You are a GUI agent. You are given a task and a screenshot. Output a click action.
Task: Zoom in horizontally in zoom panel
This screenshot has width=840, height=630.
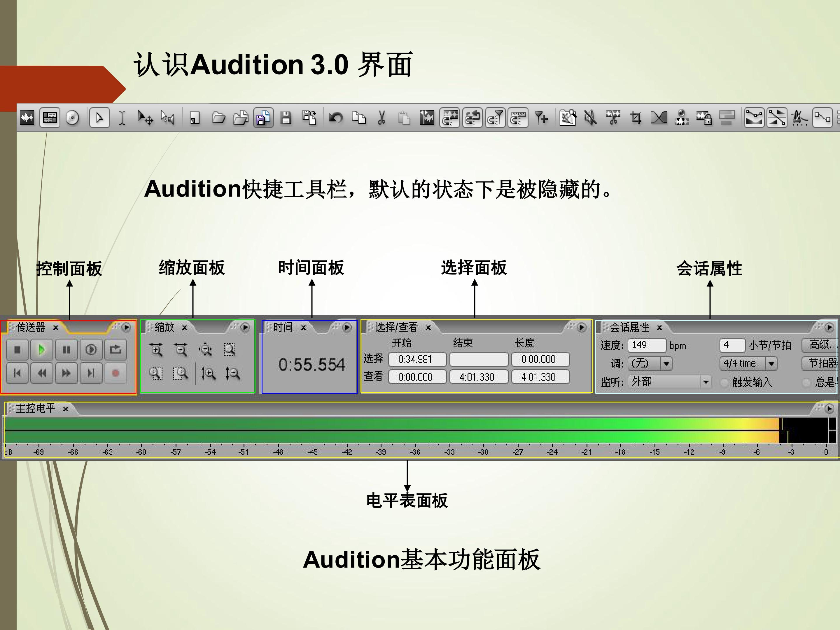click(156, 349)
